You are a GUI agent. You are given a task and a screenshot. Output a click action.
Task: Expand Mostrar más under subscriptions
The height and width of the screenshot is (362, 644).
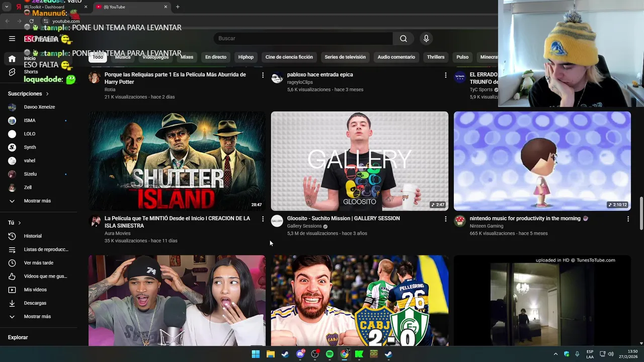tap(38, 201)
